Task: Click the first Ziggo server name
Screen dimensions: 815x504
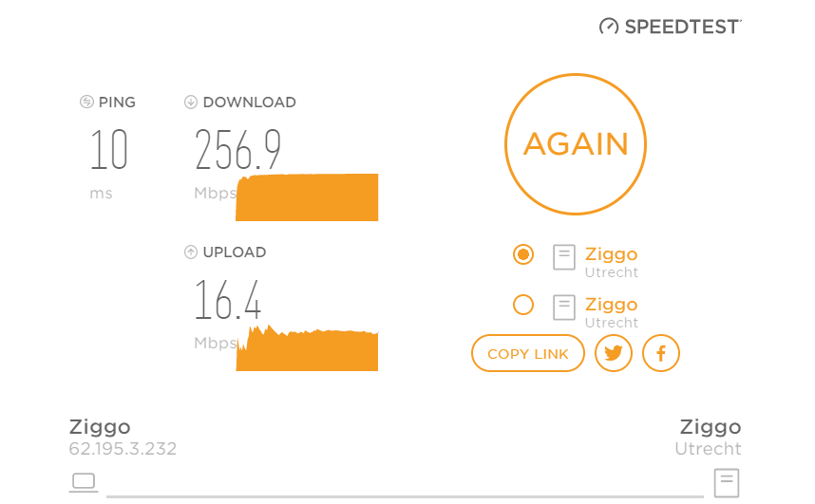Action: [611, 254]
